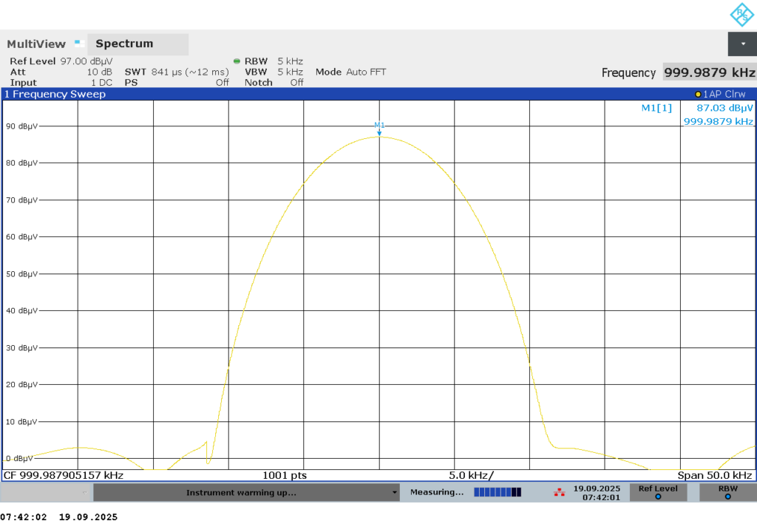Click the Mode Auto FFT setting

[x=350, y=72]
